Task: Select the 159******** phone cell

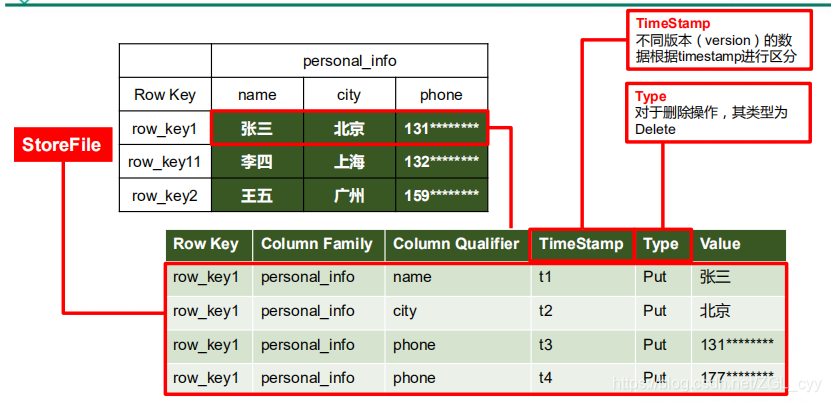Action: tap(441, 195)
